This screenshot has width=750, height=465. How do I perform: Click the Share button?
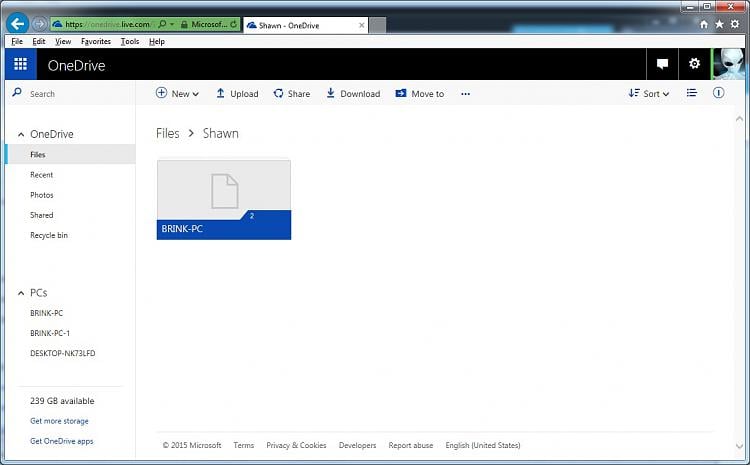[x=292, y=94]
